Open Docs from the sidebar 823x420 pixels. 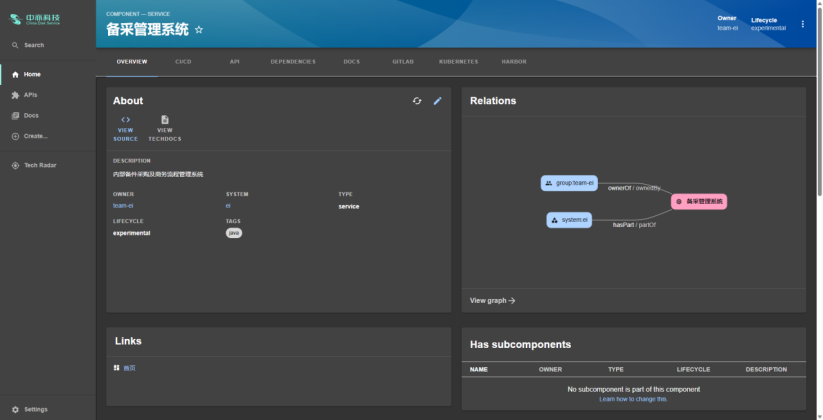pos(31,115)
